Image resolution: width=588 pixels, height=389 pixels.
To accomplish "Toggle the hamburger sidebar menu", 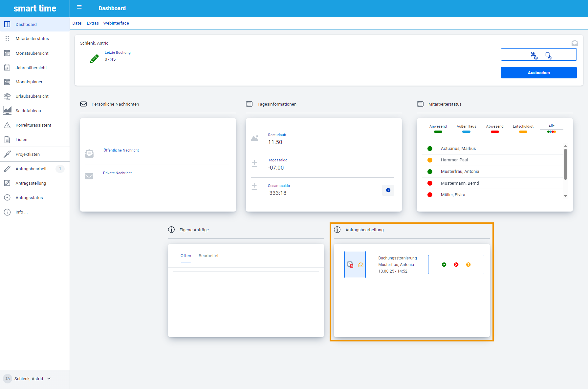I will point(79,7).
